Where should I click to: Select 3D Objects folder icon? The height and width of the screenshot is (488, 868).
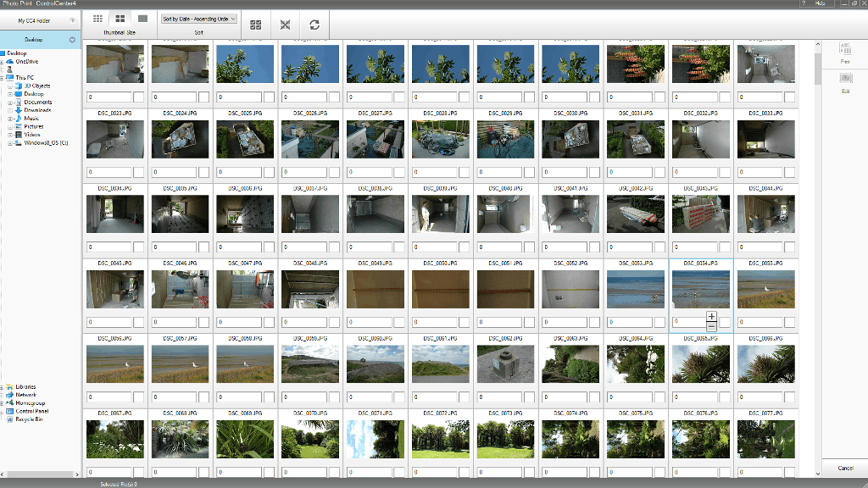[19, 86]
